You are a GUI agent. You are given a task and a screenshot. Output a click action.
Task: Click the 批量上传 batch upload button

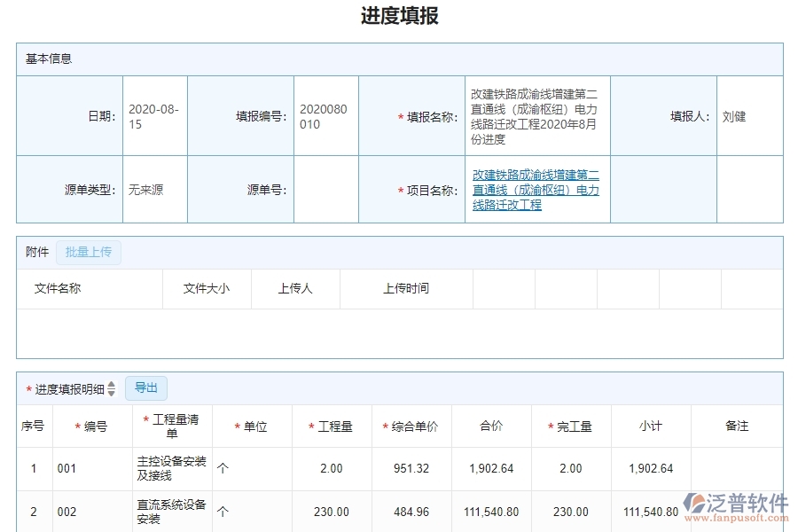[x=88, y=252]
